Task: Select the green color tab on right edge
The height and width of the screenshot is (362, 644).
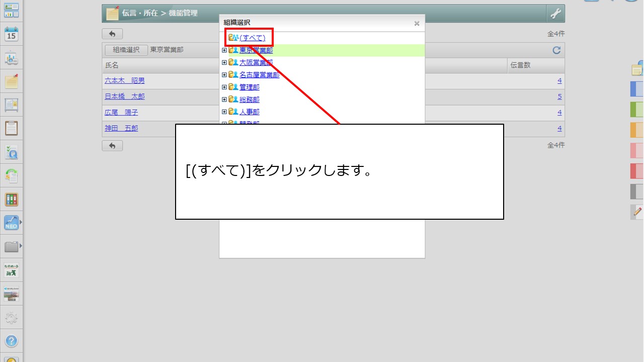Action: (637, 109)
